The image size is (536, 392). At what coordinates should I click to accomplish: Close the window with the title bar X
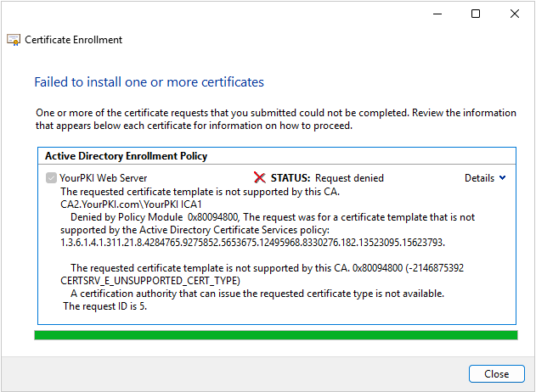pyautogui.click(x=515, y=14)
